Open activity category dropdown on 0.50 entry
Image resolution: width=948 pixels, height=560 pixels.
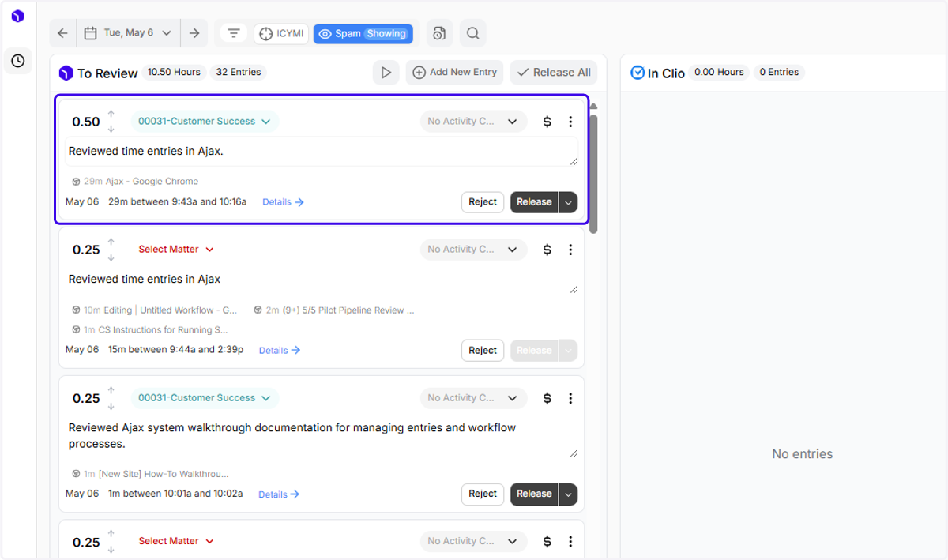pos(473,122)
